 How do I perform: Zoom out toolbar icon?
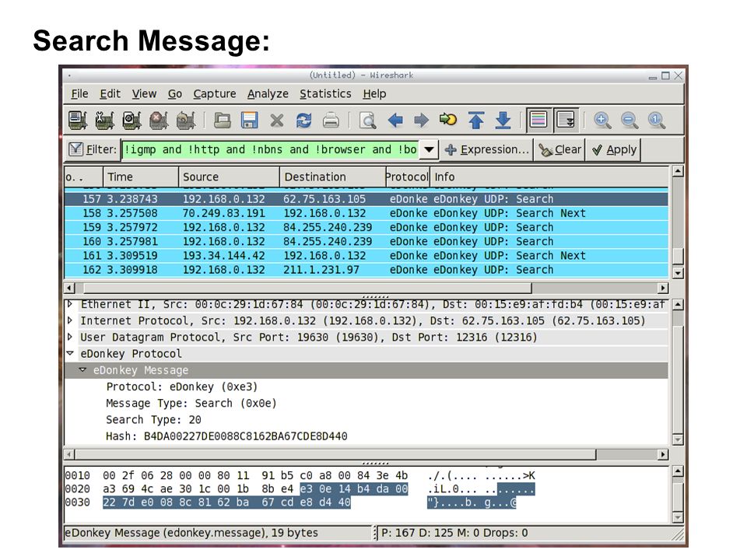tap(630, 120)
